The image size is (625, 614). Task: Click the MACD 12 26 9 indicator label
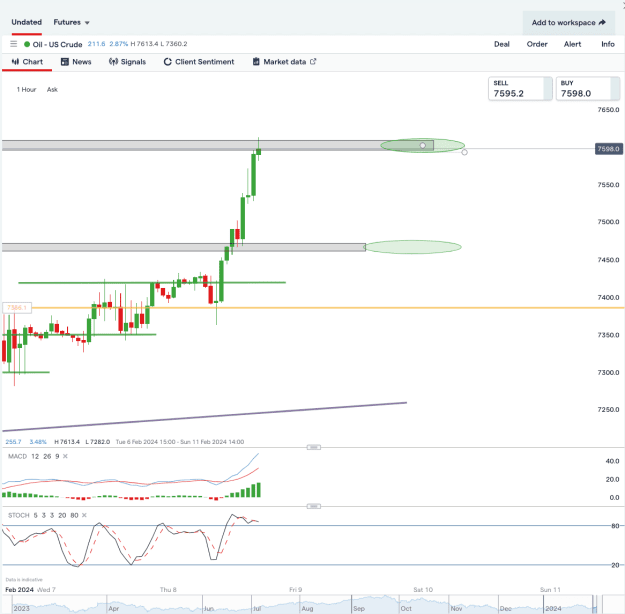click(33, 456)
